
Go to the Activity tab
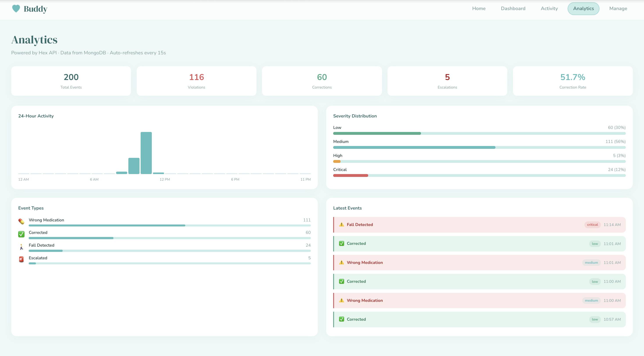(549, 9)
